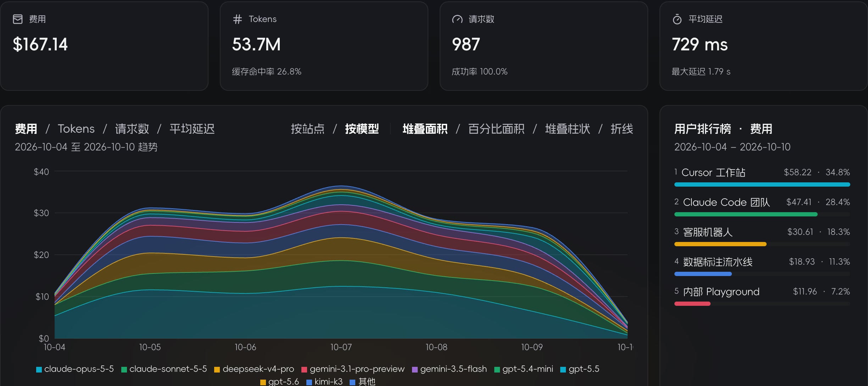Toggle gpt-5.4-mini legend swatch
This screenshot has width=868, height=386.
pos(497,370)
